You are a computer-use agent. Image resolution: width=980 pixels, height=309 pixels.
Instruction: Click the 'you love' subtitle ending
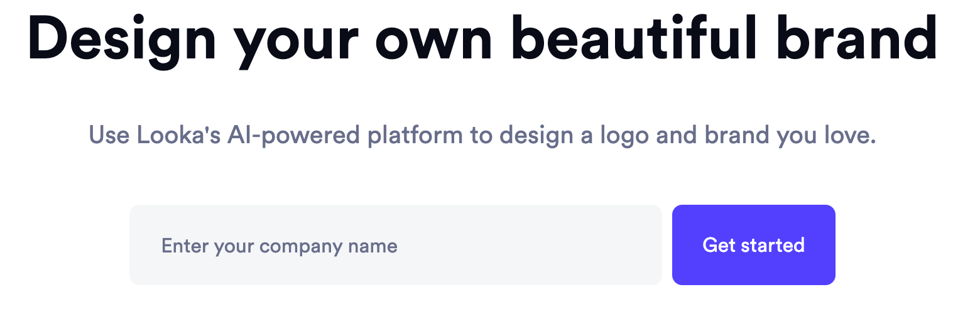tap(825, 135)
